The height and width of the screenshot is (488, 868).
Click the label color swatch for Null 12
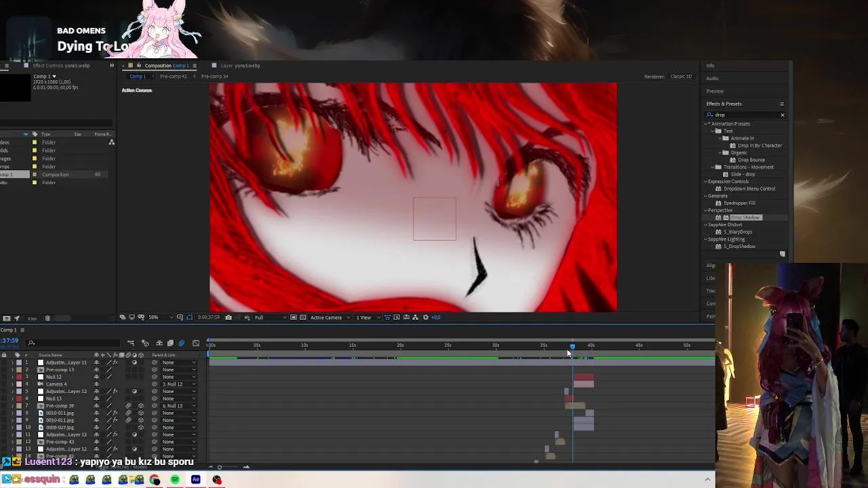(x=18, y=377)
